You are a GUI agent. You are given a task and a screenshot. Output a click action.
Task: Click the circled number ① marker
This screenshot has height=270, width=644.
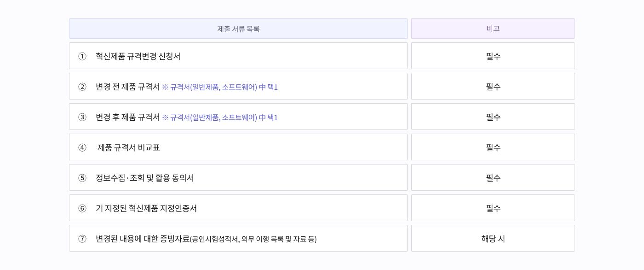coord(82,56)
